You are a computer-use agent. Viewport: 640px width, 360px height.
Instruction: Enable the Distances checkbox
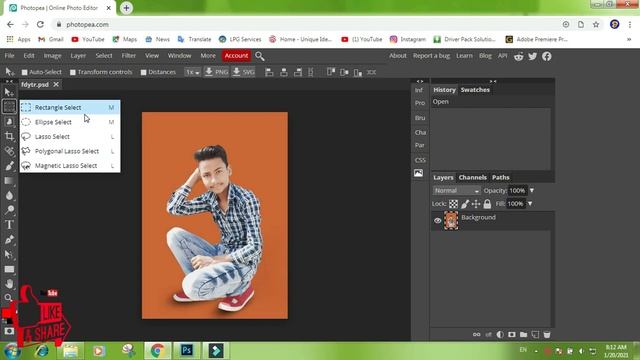tap(143, 72)
